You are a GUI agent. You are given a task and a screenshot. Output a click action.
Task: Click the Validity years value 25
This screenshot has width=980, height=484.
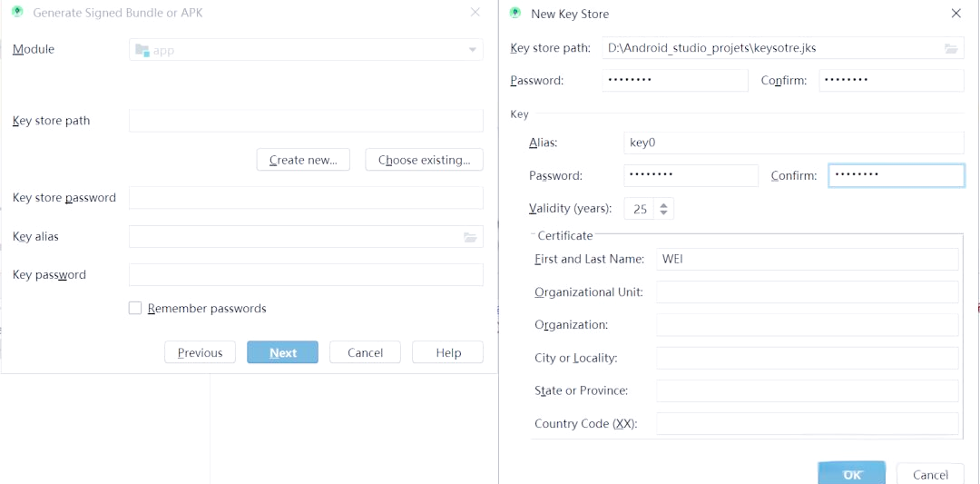640,209
